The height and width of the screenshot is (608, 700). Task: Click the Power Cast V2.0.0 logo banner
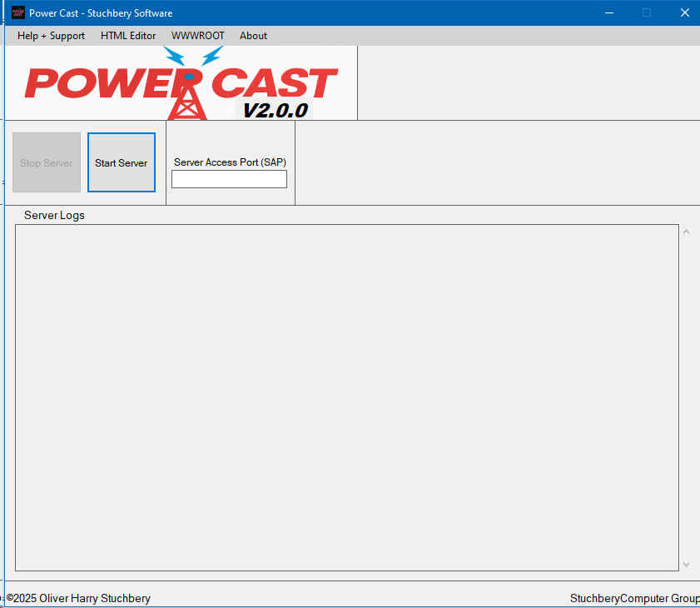pos(181,83)
